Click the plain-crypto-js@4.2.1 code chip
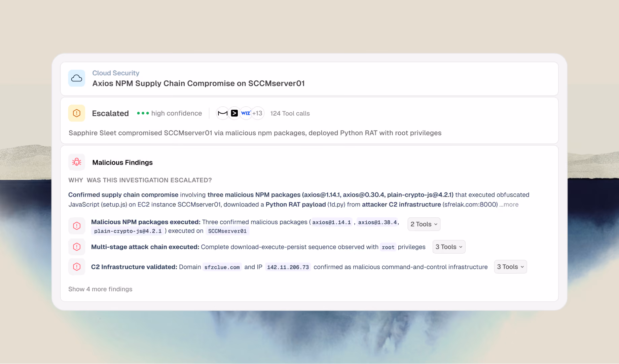Viewport: 619px width, 364px height. (x=128, y=231)
